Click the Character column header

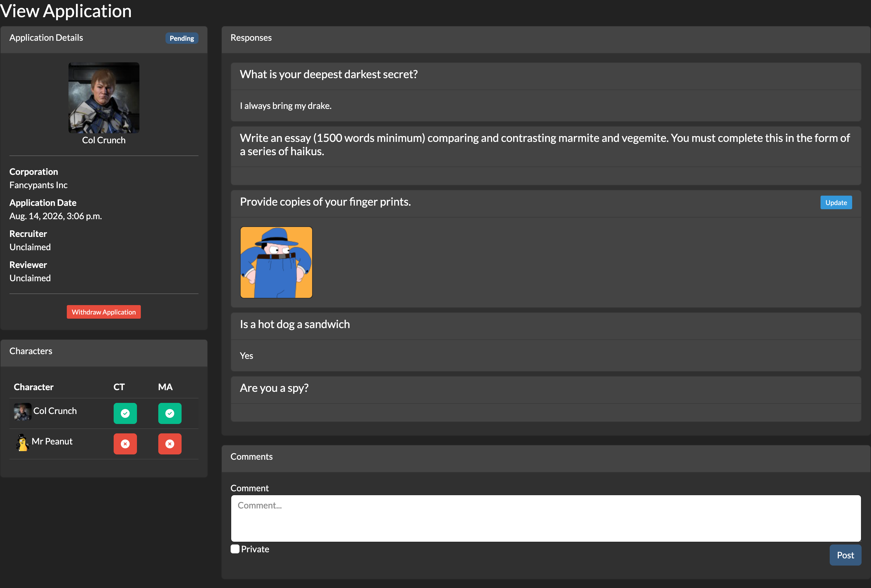click(x=34, y=387)
